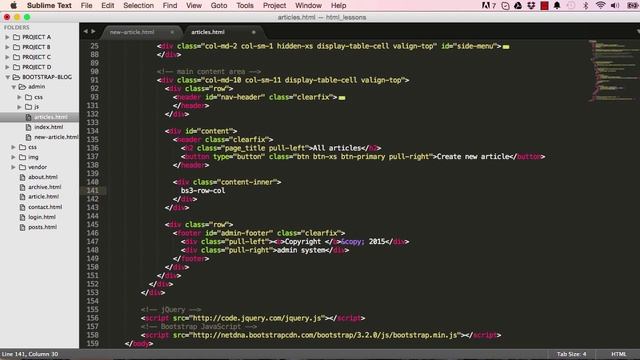Open the File menu
The width and height of the screenshot is (640, 360).
pos(87,5)
